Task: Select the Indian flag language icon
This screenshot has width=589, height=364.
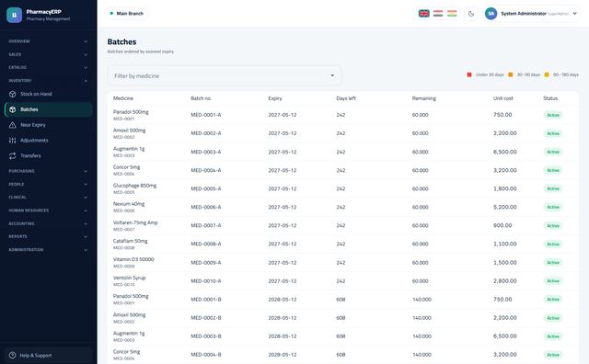Action: pos(452,14)
